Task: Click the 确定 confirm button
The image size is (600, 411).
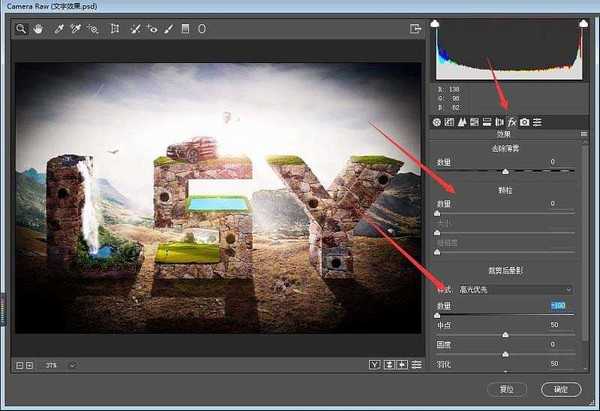Action: (560, 389)
